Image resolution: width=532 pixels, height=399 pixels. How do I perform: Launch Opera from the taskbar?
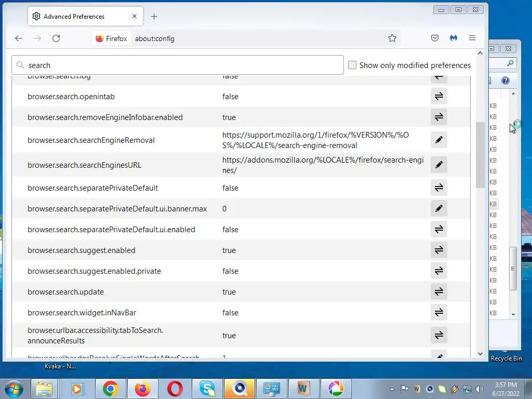[175, 389]
